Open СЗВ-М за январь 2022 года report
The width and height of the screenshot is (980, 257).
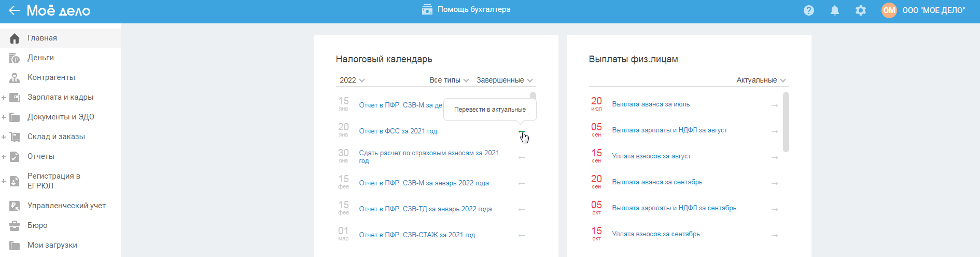pos(424,183)
